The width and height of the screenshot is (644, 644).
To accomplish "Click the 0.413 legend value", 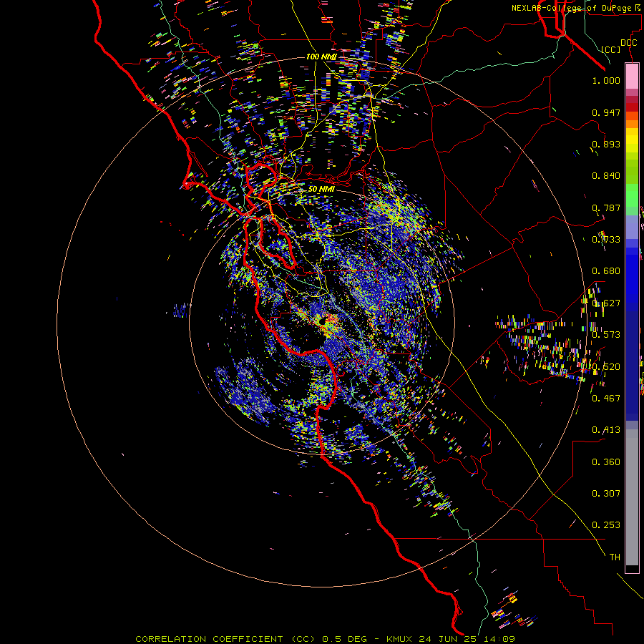I will pos(606,430).
